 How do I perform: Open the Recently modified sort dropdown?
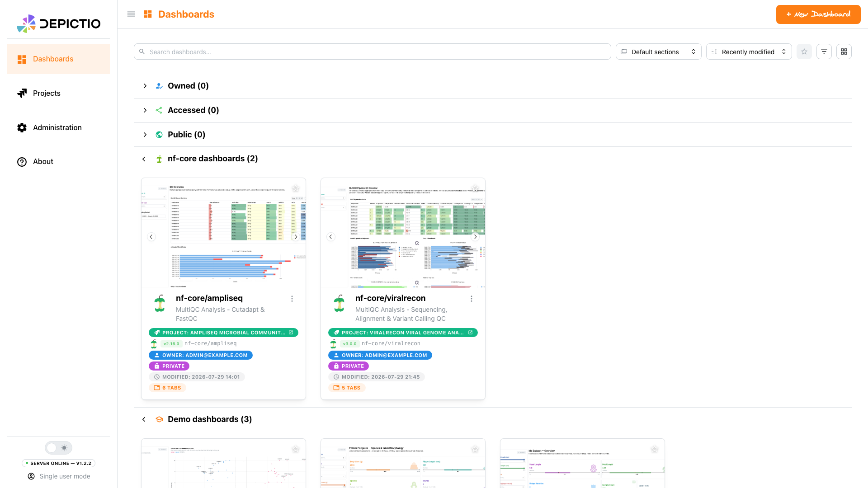click(749, 52)
